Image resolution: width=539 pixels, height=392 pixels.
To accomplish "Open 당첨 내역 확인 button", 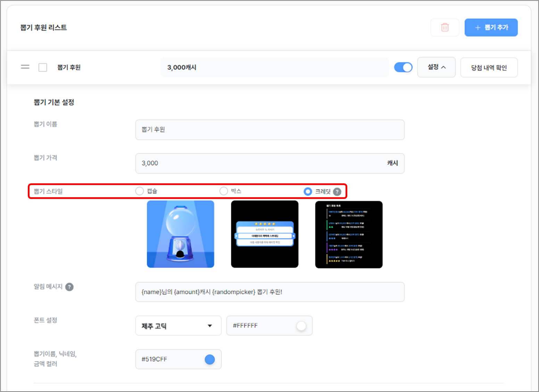I will [x=489, y=67].
